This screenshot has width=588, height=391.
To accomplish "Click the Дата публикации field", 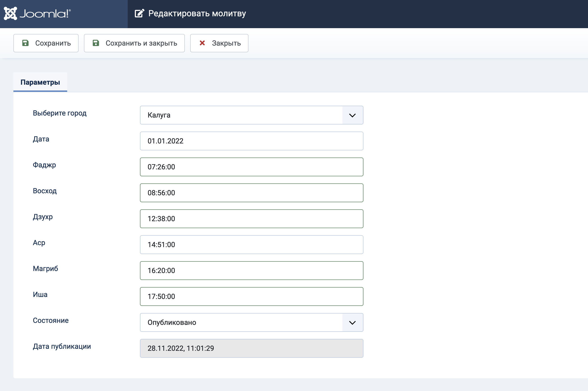I will point(252,349).
